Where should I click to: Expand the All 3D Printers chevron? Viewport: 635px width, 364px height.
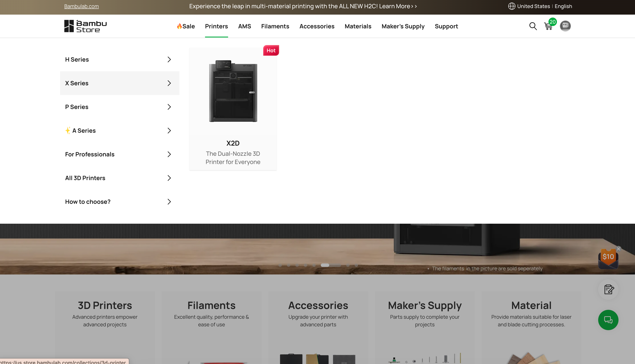pyautogui.click(x=169, y=178)
